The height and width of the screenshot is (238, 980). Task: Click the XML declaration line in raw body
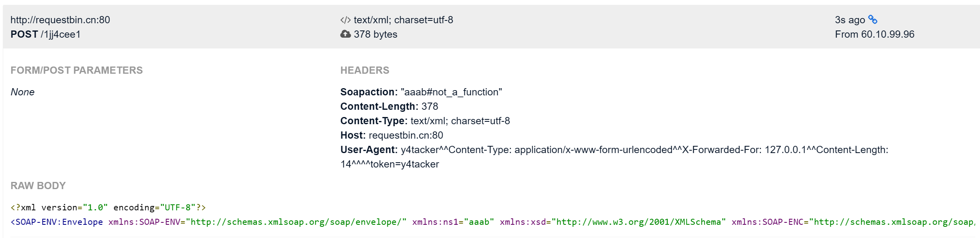108,208
